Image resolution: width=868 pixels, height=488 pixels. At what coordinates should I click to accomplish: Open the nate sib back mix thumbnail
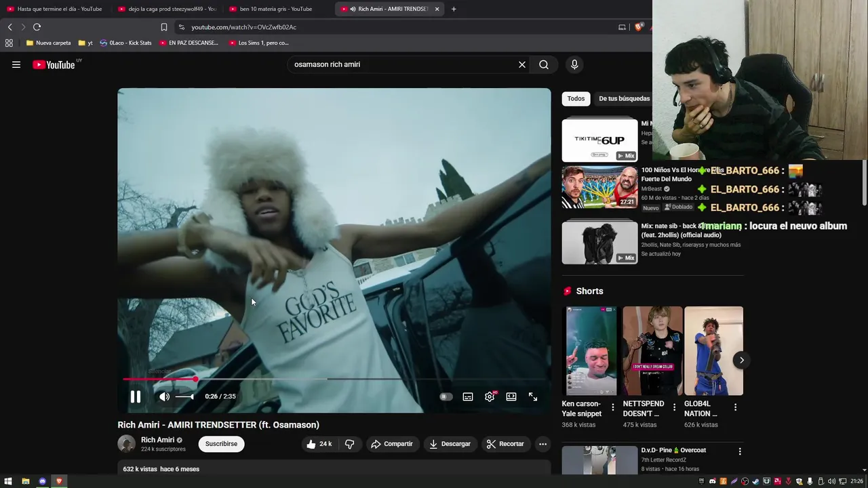pyautogui.click(x=599, y=242)
